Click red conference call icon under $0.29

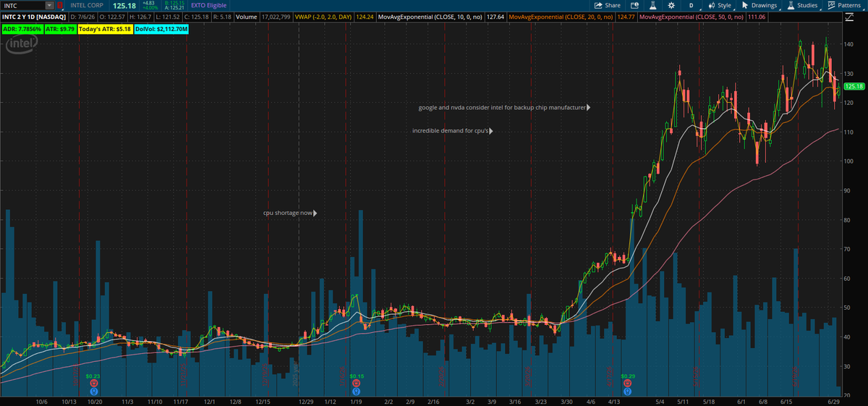tap(629, 383)
